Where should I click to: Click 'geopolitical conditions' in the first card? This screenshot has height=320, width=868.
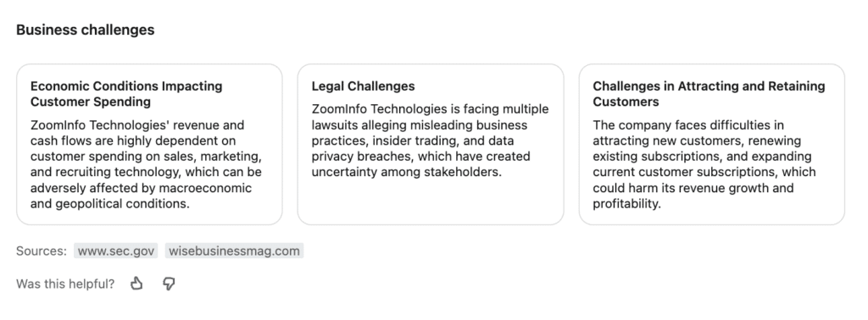[121, 204]
